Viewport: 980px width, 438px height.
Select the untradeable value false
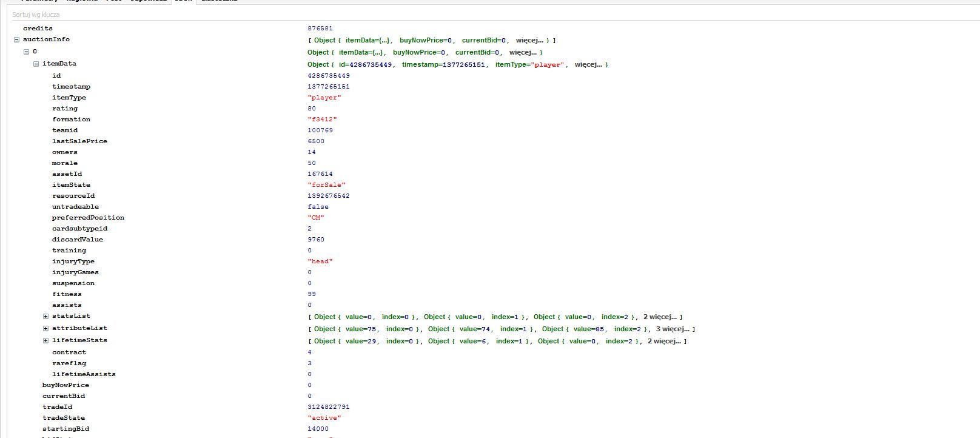318,207
